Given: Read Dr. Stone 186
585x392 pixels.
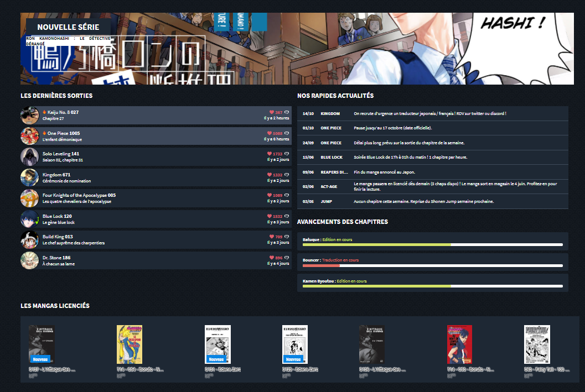Looking at the screenshot, I should 56,258.
